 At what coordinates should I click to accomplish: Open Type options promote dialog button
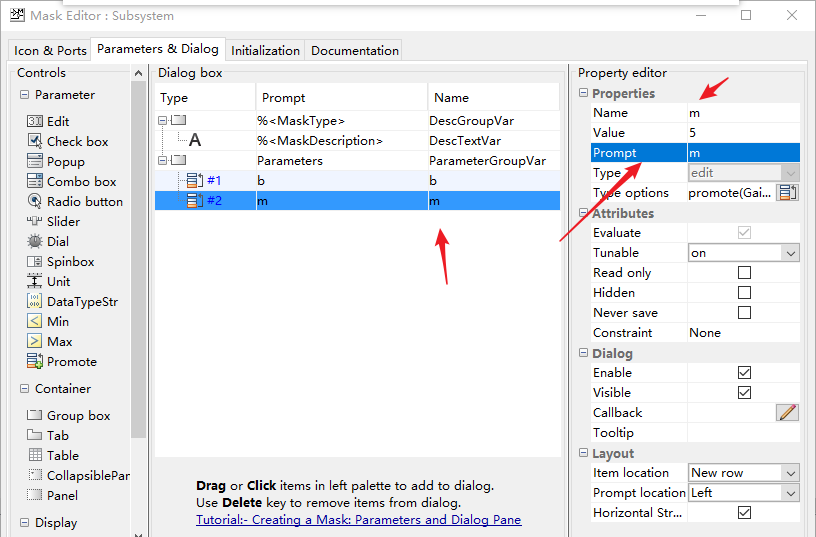(787, 193)
